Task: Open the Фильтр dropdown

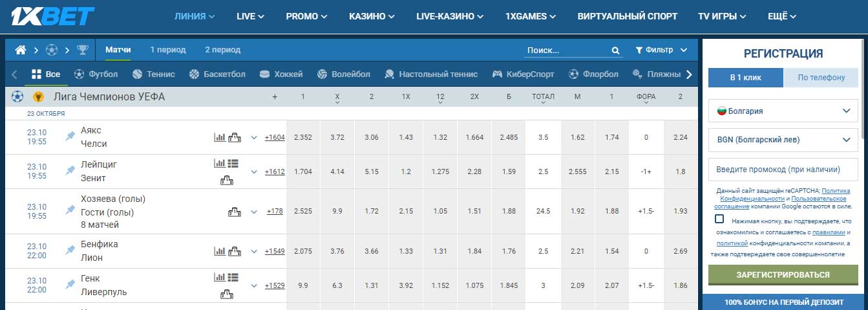Action: [662, 50]
